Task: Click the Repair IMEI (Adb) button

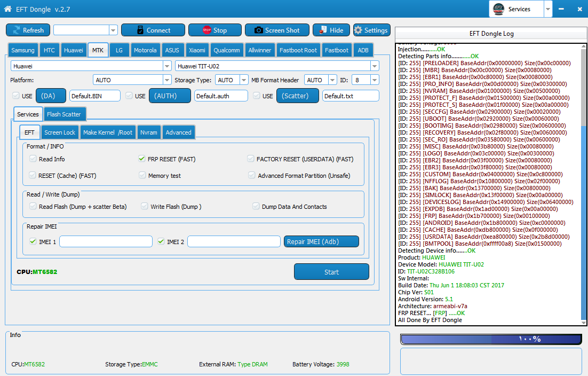Action: (x=321, y=241)
